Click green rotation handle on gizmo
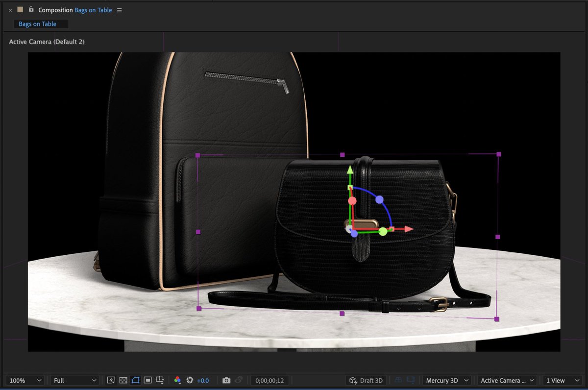The image size is (588, 390). 383,231
